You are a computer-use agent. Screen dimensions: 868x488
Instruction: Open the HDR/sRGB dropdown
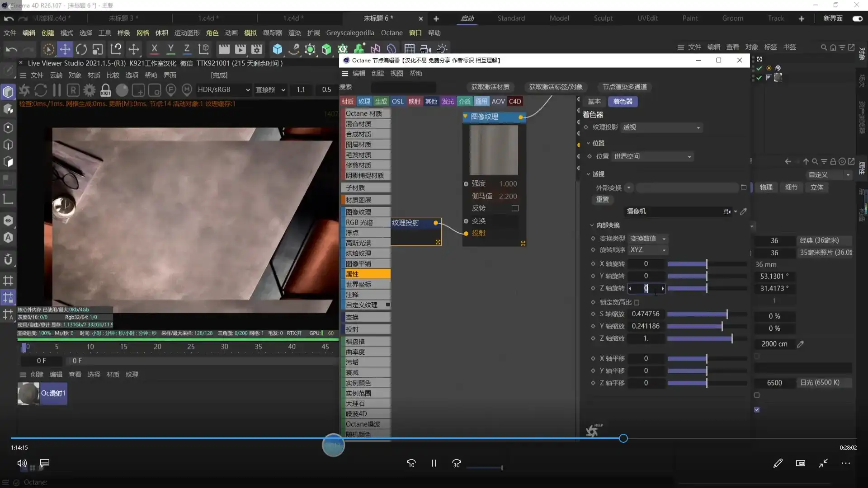224,90
